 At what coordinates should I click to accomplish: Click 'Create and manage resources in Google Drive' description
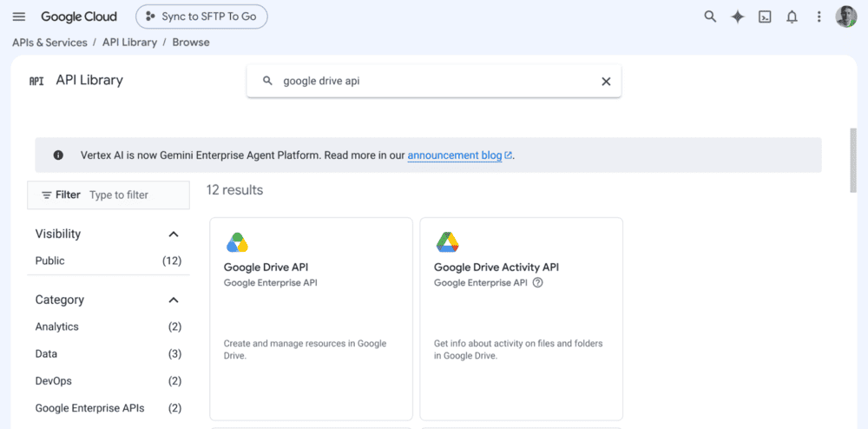(305, 350)
